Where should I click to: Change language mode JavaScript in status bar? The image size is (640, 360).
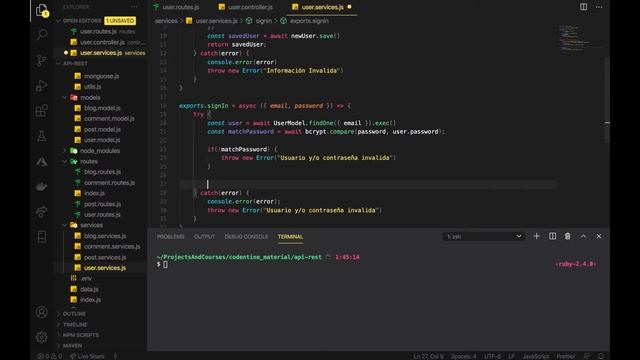pyautogui.click(x=536, y=356)
